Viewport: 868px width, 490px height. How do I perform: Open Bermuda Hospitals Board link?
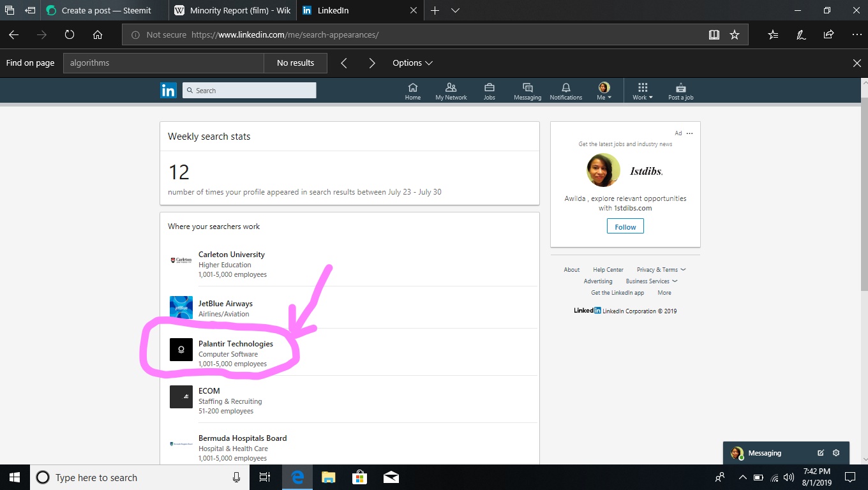click(243, 438)
